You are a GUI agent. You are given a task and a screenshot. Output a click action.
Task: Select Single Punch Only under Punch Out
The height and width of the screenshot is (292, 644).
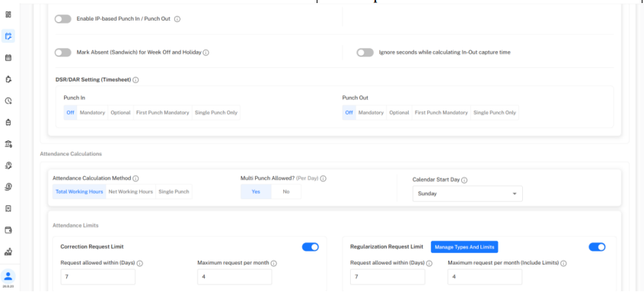pos(495,113)
